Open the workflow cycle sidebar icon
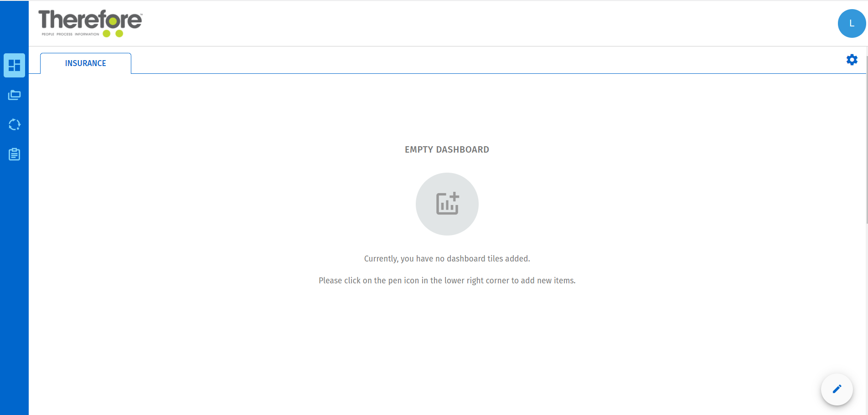Screen dimensions: 868x415 [14, 124]
